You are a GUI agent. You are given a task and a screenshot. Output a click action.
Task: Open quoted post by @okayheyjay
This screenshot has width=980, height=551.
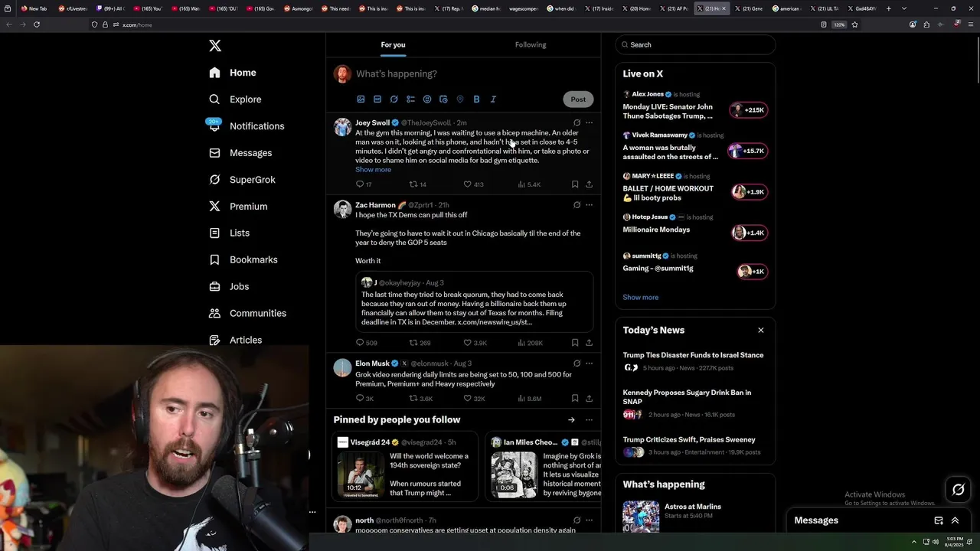(x=475, y=302)
